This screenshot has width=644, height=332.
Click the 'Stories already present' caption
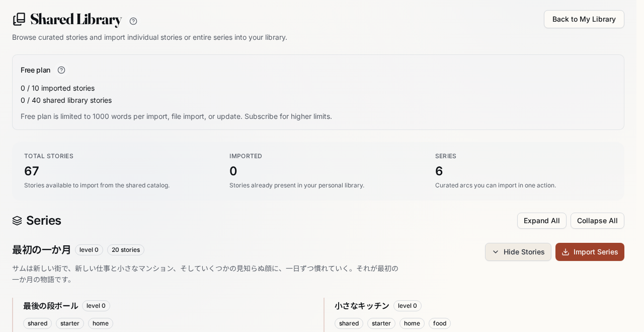[297, 185]
